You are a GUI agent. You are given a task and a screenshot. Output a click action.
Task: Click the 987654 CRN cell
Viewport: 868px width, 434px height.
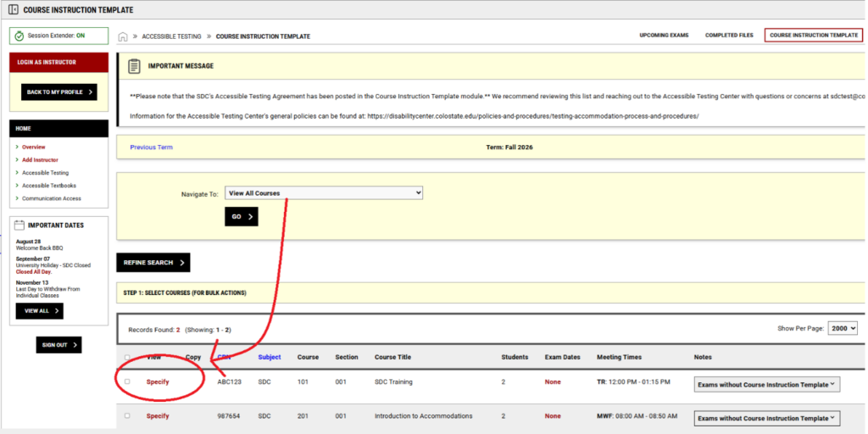click(229, 415)
